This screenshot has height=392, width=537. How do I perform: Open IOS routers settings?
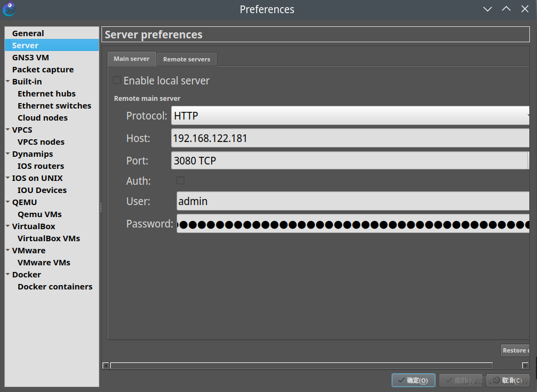(41, 166)
